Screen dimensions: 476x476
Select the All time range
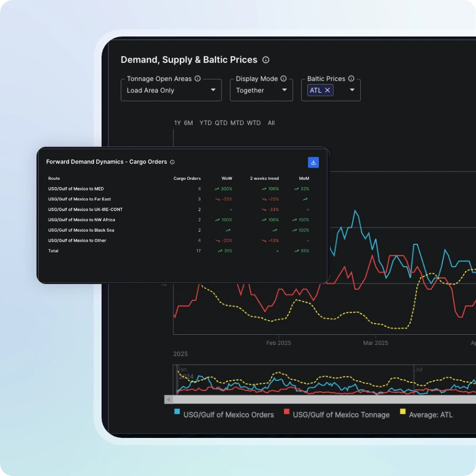pos(271,123)
